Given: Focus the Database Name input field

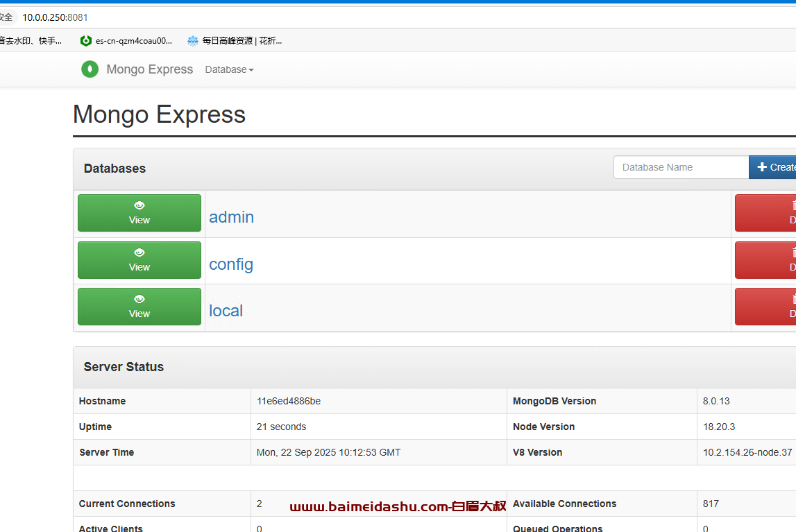Looking at the screenshot, I should (681, 167).
